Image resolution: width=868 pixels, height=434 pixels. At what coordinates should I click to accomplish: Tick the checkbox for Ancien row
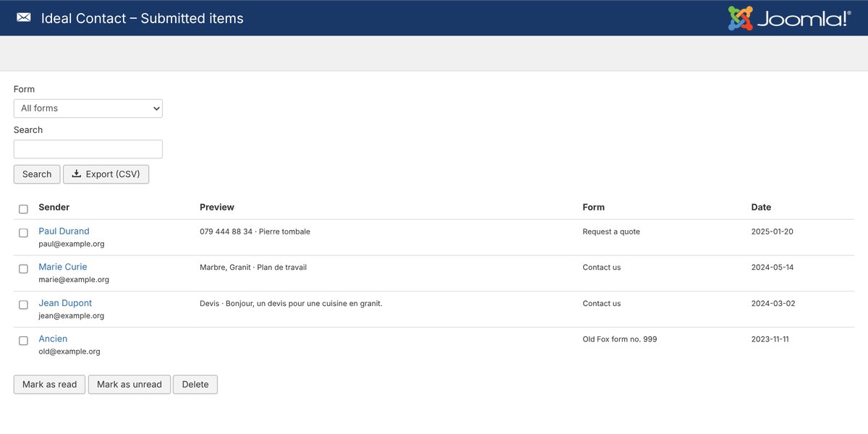pos(23,341)
